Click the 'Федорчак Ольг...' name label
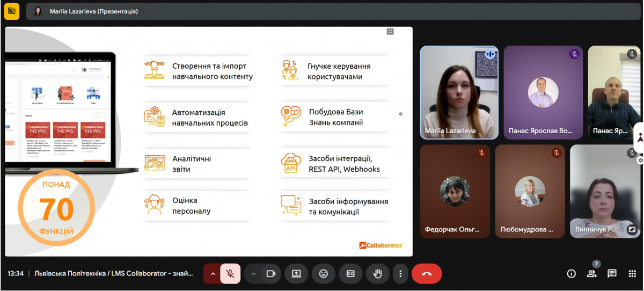The image size is (644, 291). point(452,229)
